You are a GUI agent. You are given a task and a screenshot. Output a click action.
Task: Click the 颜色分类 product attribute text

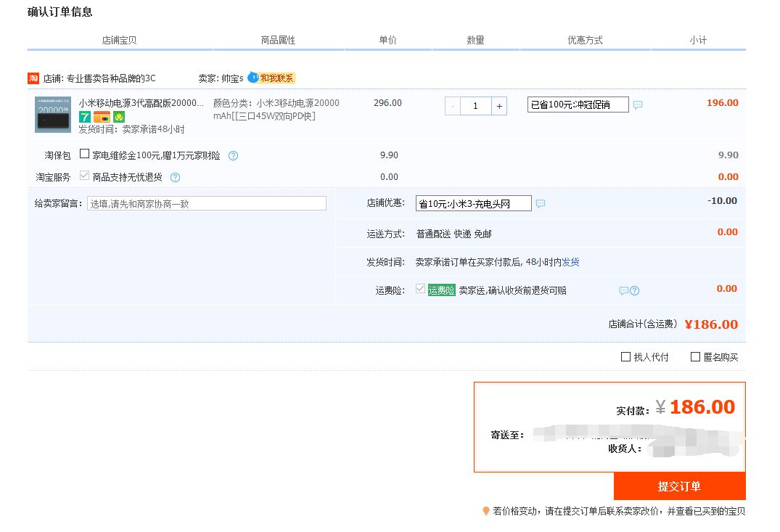276,110
